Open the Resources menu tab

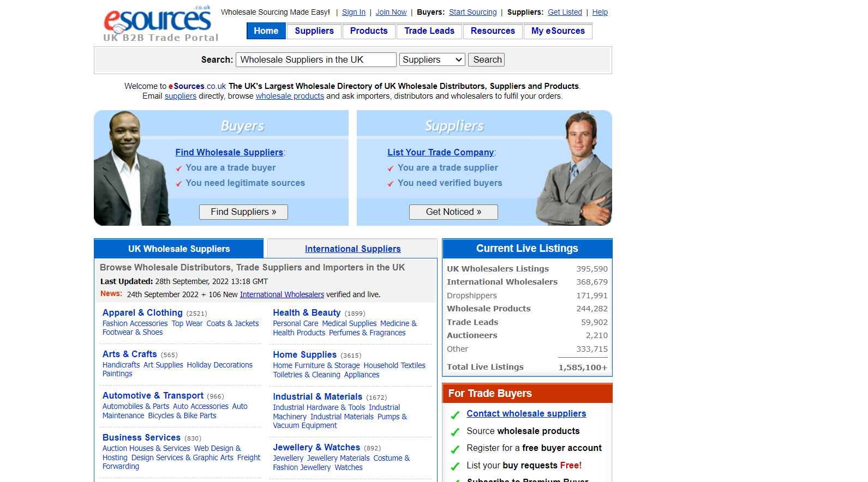tap(493, 31)
